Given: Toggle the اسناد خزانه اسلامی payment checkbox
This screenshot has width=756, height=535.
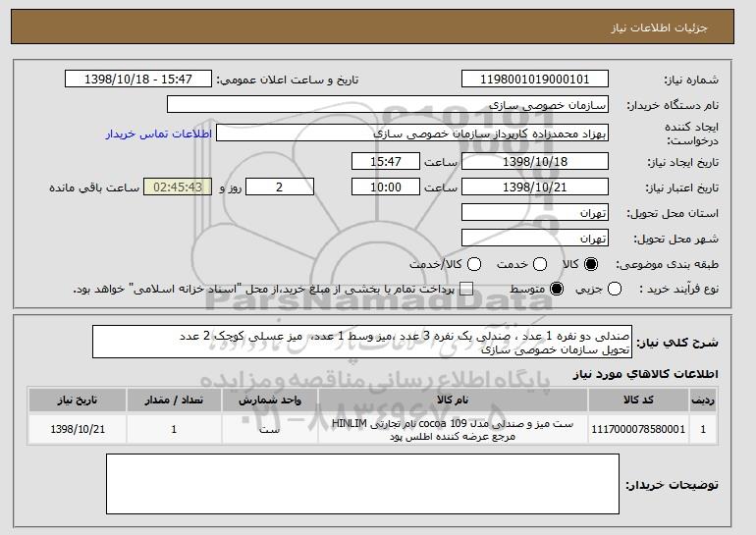Looking at the screenshot, I should pyautogui.click(x=466, y=290).
